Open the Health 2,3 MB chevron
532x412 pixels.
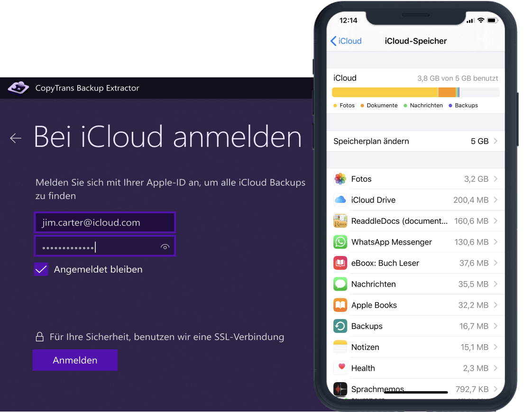point(495,368)
